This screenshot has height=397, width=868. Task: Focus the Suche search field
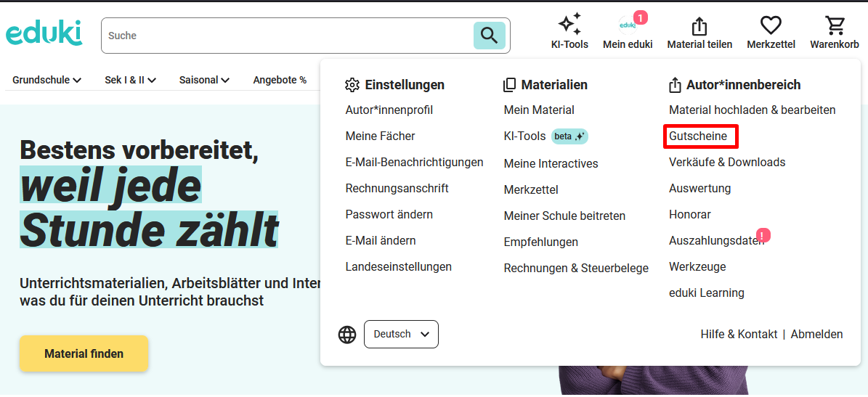pos(287,36)
